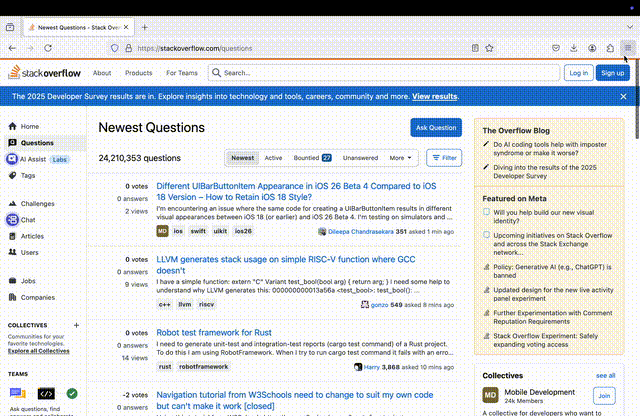Open Dileepa Chandrasekara's profile
The width and height of the screenshot is (640, 416).
coord(361,231)
